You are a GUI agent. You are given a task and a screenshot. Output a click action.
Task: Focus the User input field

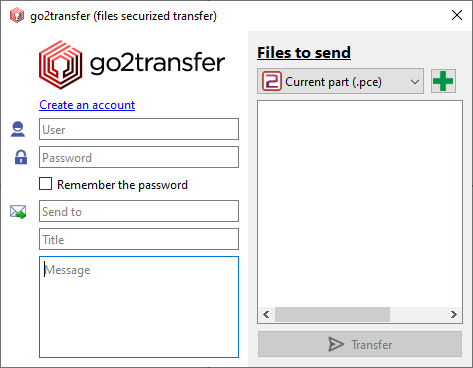pyautogui.click(x=139, y=129)
